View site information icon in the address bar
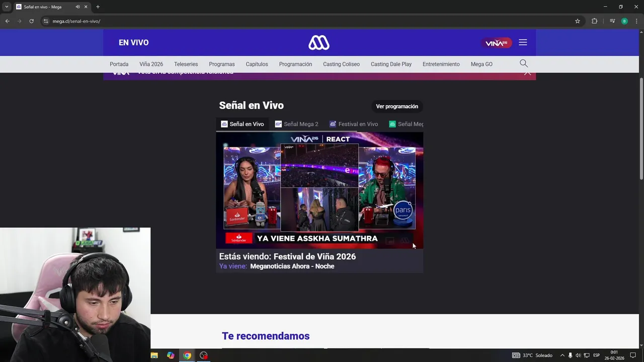The image size is (644, 362). [x=46, y=21]
